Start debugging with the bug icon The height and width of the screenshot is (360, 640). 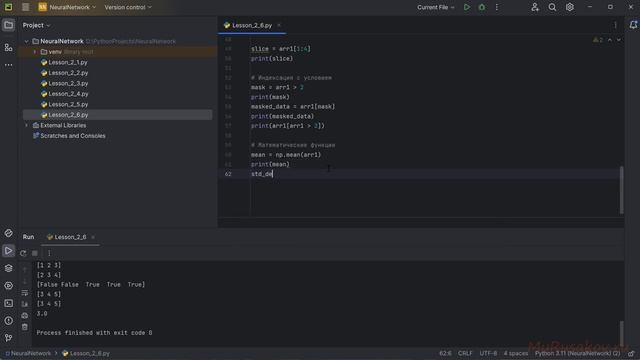click(x=482, y=7)
